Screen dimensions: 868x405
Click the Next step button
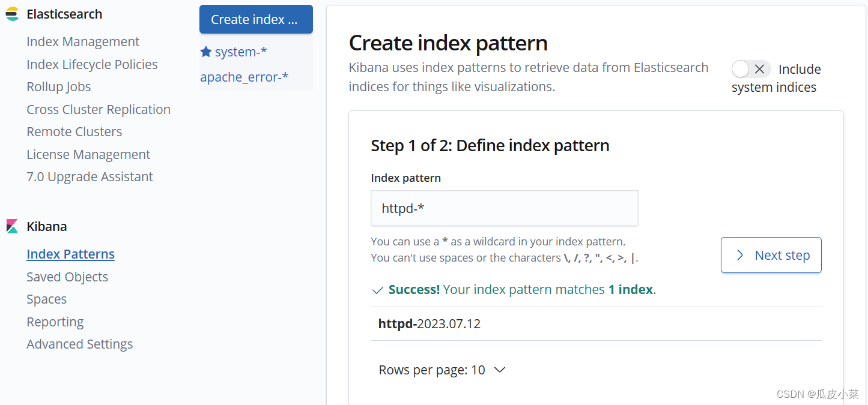pos(771,255)
